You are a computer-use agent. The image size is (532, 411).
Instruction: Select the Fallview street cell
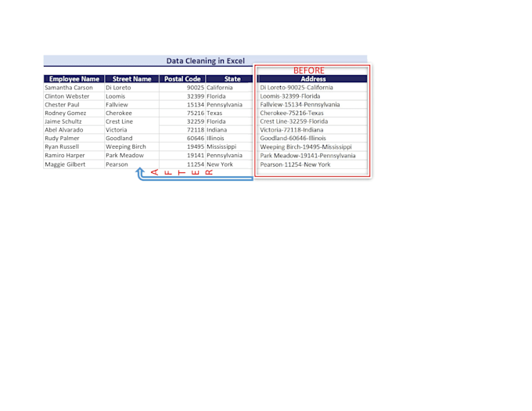tap(131, 105)
